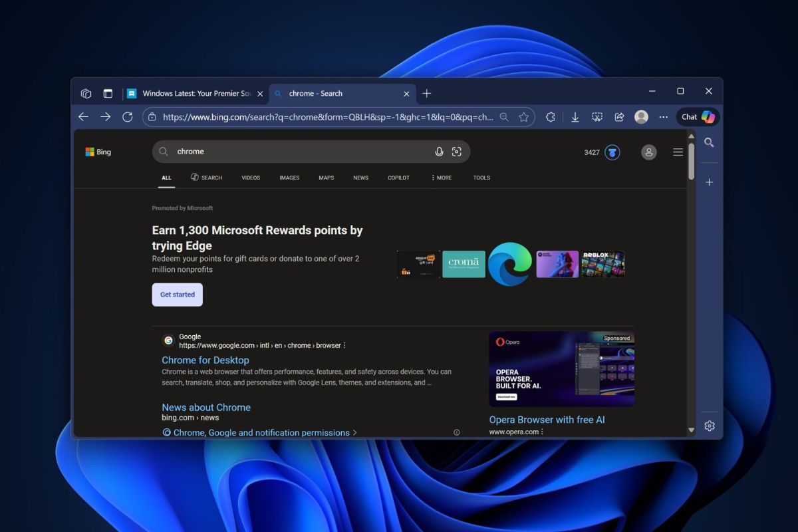Click the Rewards points 3427 text
The height and width of the screenshot is (532, 798).
[592, 152]
